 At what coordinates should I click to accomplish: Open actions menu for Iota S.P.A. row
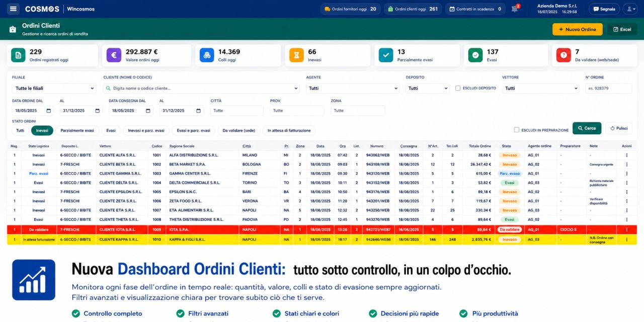click(626, 229)
